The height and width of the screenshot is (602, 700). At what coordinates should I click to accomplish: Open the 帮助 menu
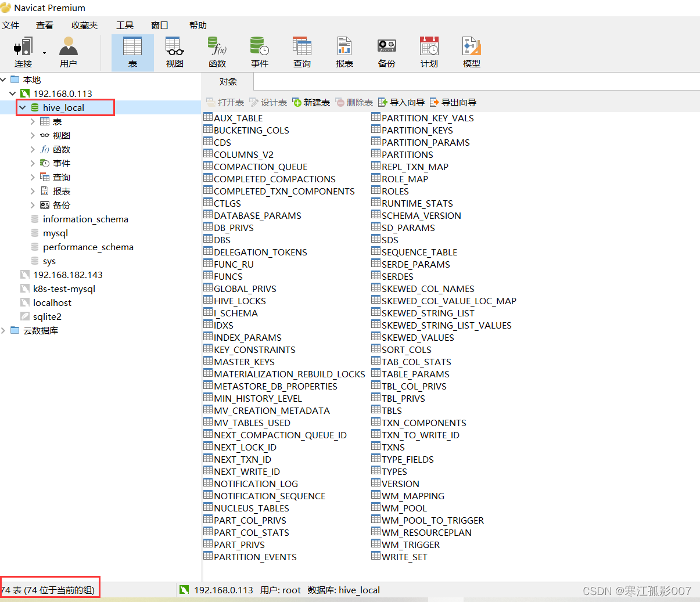pyautogui.click(x=198, y=25)
